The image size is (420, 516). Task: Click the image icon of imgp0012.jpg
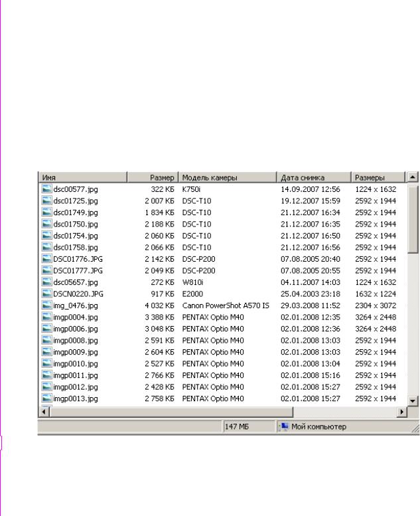click(x=46, y=387)
